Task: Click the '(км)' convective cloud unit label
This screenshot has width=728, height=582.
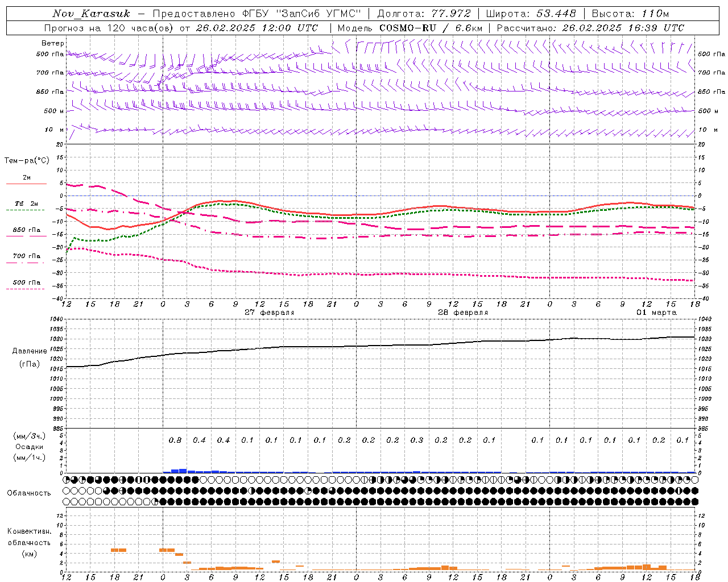Action: [x=29, y=553]
